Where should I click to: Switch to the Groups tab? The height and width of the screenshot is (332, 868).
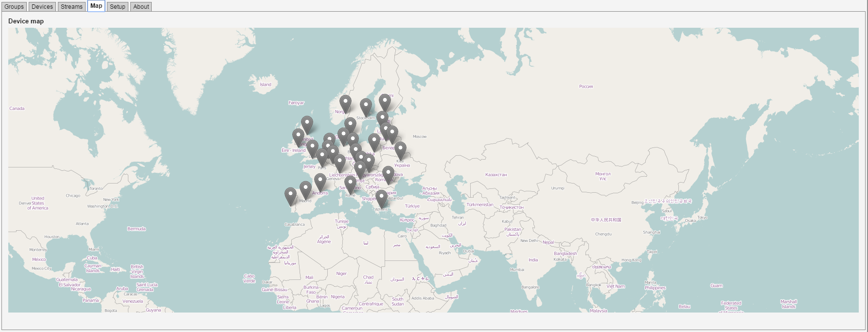point(14,7)
